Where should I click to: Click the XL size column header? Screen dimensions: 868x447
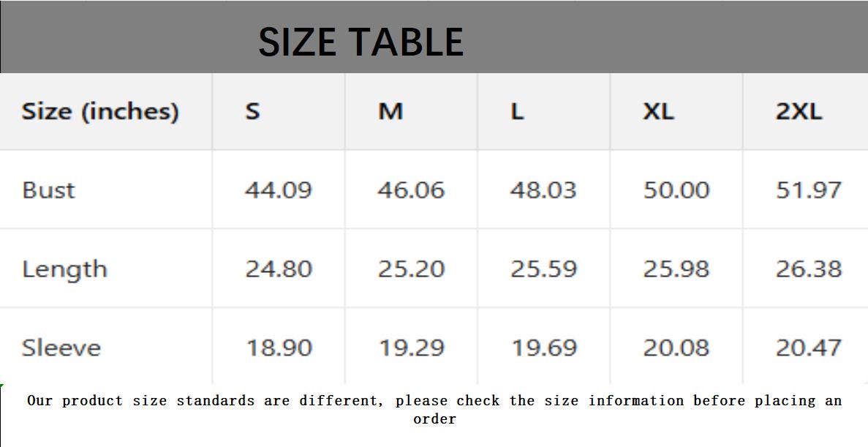tap(658, 111)
